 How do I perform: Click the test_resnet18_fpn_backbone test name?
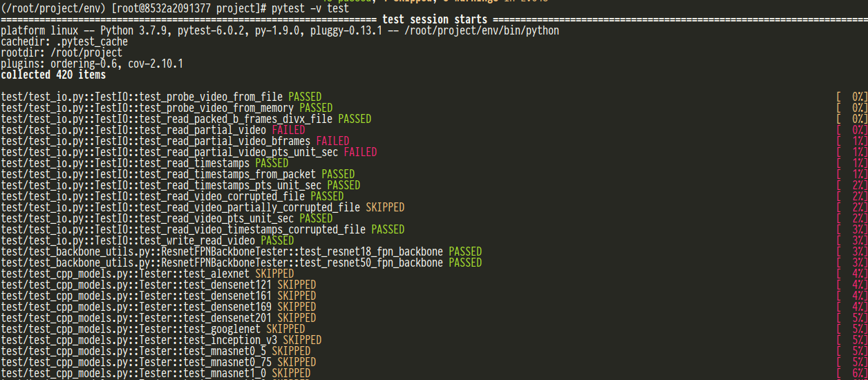pyautogui.click(x=371, y=251)
